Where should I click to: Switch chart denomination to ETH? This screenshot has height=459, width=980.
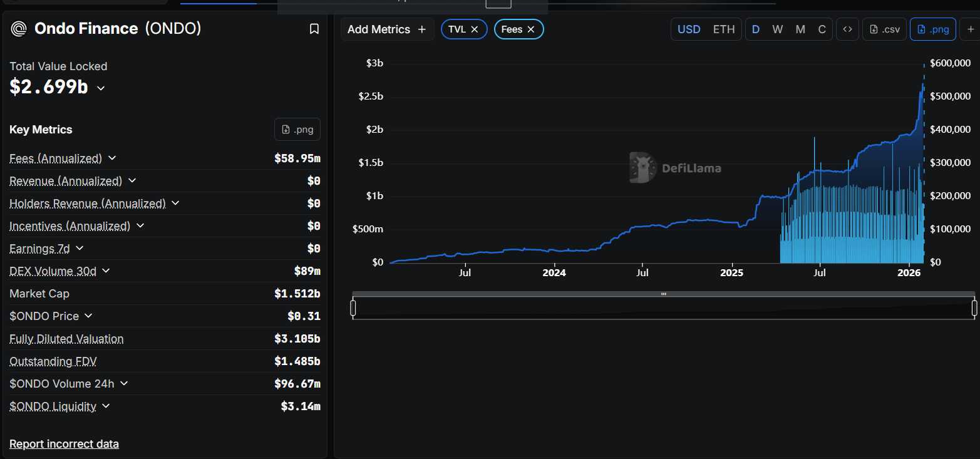tap(724, 29)
